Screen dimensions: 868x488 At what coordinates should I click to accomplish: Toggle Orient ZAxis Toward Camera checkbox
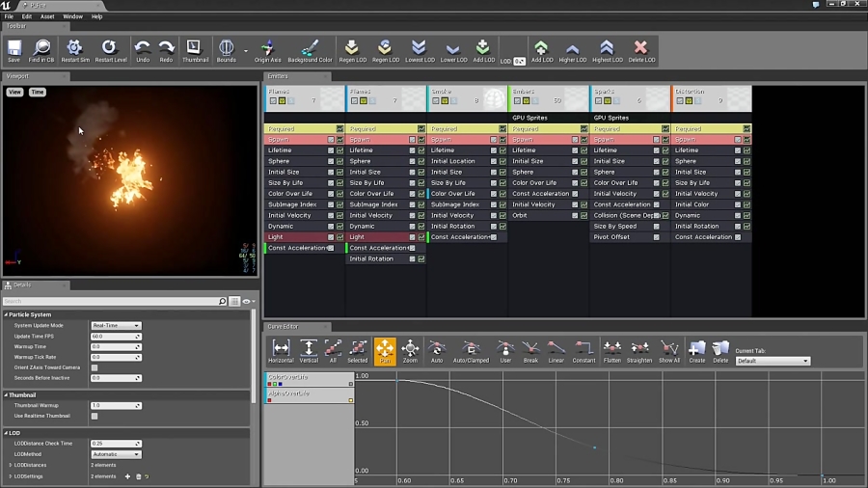[x=95, y=367]
